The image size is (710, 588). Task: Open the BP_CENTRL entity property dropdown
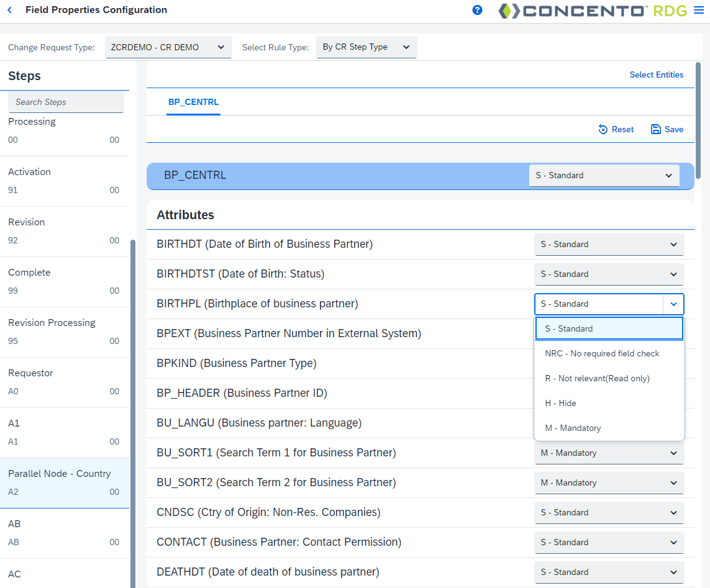[604, 176]
